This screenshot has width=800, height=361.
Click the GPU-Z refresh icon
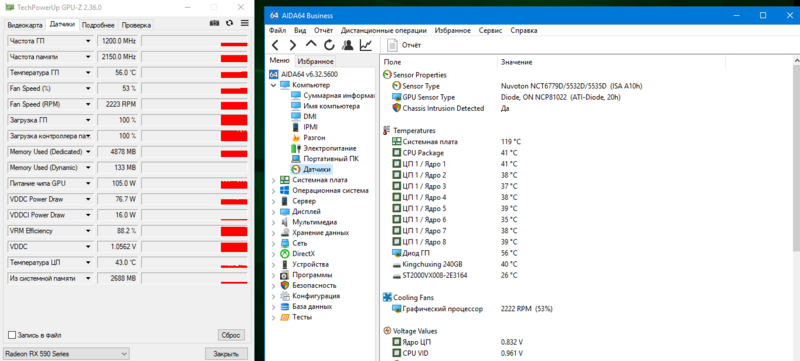click(x=230, y=23)
